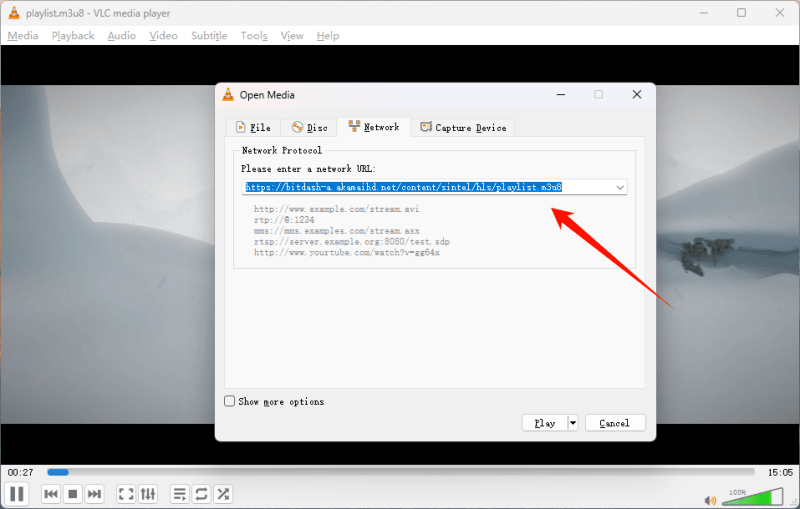Open the Audio menu
This screenshot has height=509, width=800.
[x=122, y=36]
